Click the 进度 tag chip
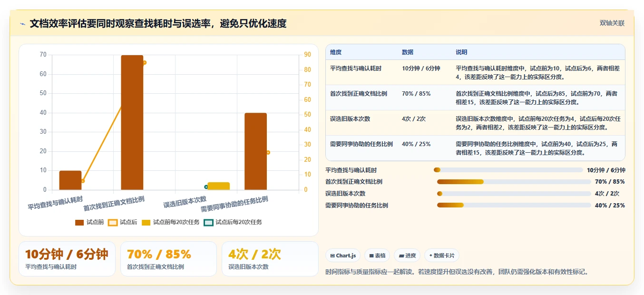 coord(407,256)
